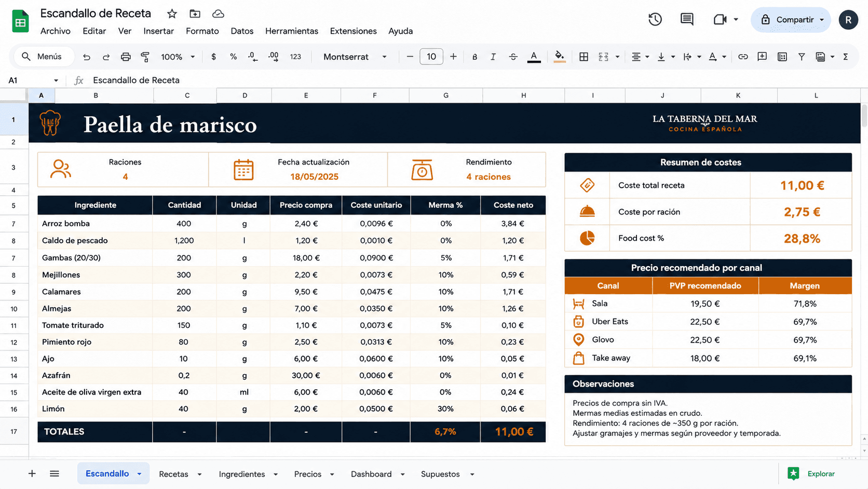Apply strikethrough formatting
This screenshot has width=868, height=489.
coord(513,57)
